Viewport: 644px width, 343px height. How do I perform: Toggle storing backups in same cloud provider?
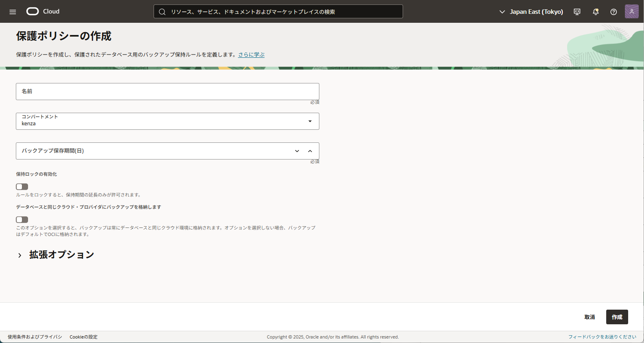[x=22, y=220]
